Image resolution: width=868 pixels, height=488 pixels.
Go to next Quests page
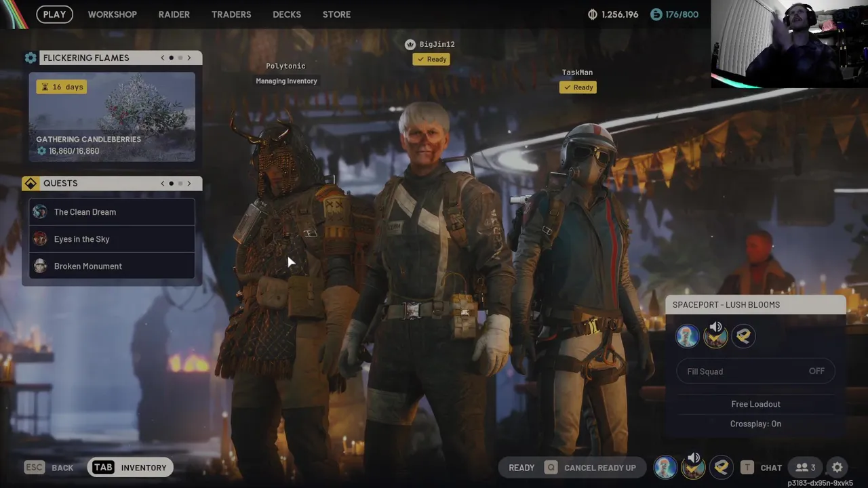pos(189,183)
